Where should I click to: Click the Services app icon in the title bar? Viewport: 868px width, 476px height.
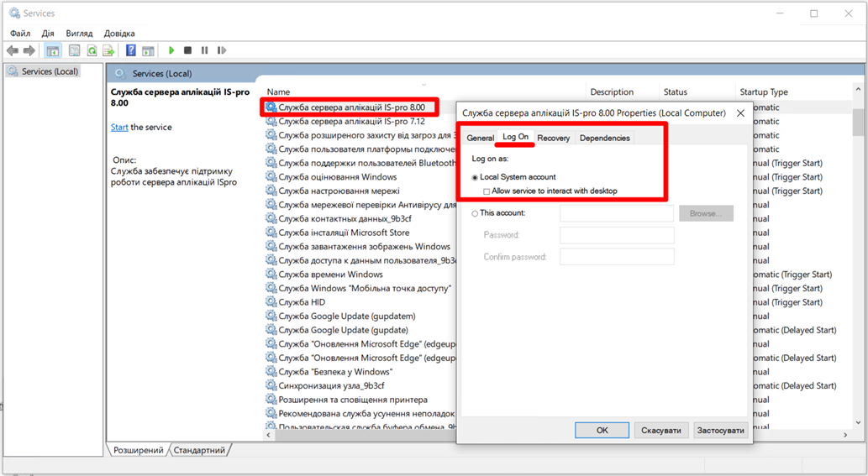14,13
